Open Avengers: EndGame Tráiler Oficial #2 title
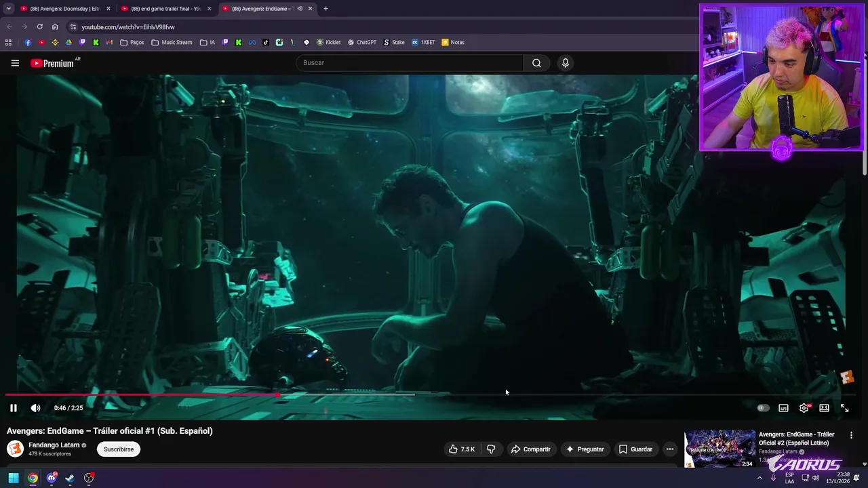The height and width of the screenshot is (488, 868). (x=797, y=439)
